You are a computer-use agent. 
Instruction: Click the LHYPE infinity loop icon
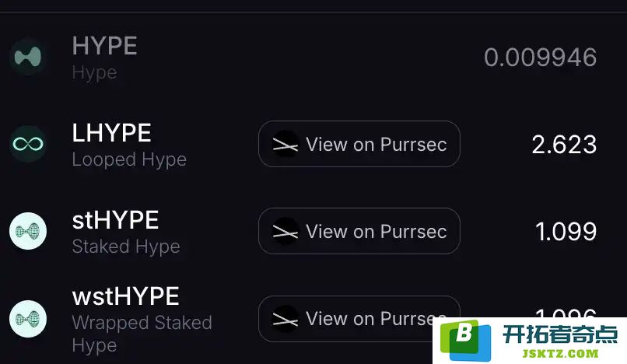tap(28, 144)
